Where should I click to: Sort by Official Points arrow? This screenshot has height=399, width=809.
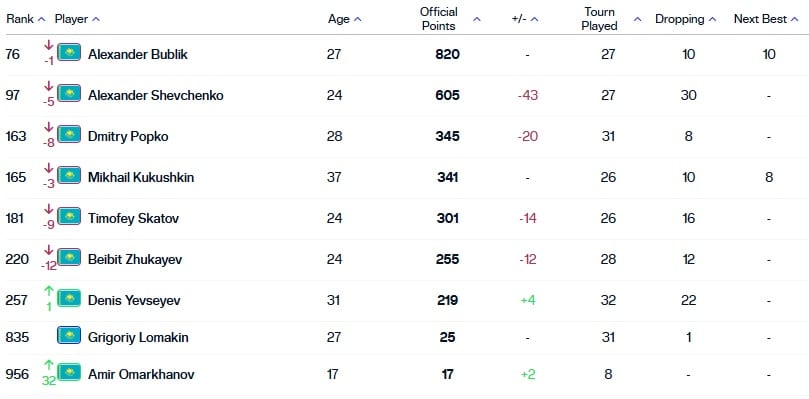(x=477, y=20)
